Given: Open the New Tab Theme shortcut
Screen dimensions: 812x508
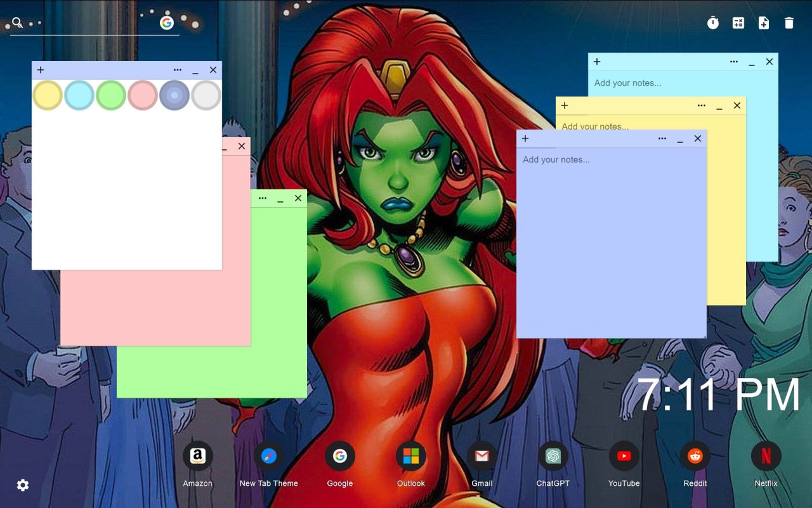Looking at the screenshot, I should click(269, 456).
